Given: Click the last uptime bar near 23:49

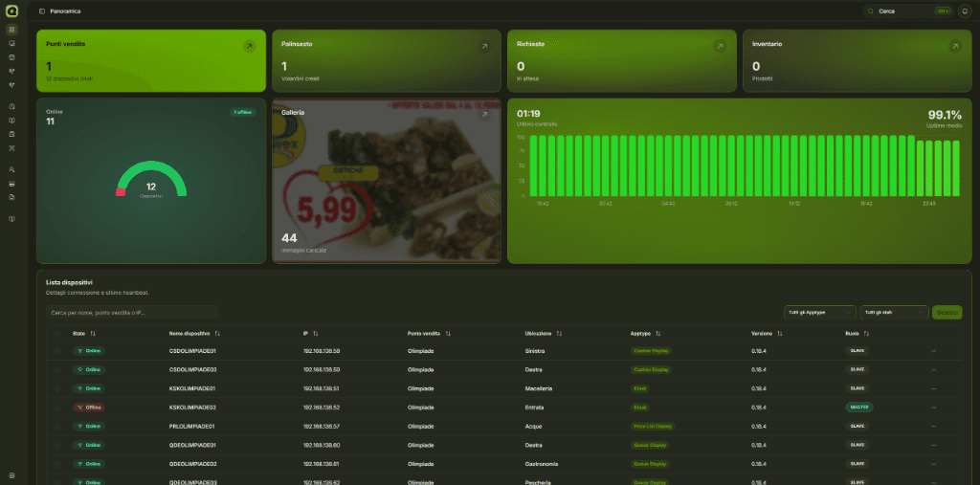Looking at the screenshot, I should click(956, 168).
